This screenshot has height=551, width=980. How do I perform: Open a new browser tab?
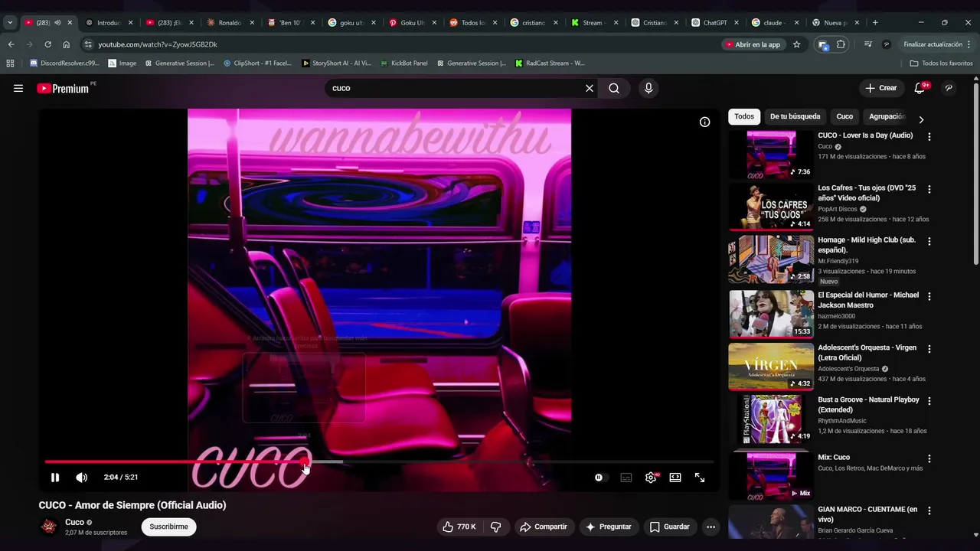click(x=875, y=23)
